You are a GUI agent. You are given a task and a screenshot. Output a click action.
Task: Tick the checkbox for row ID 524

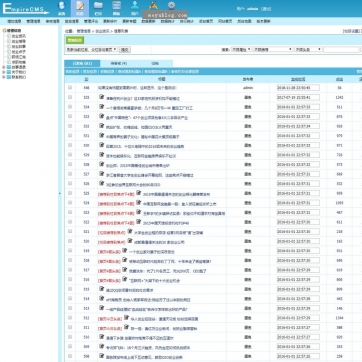(70, 202)
